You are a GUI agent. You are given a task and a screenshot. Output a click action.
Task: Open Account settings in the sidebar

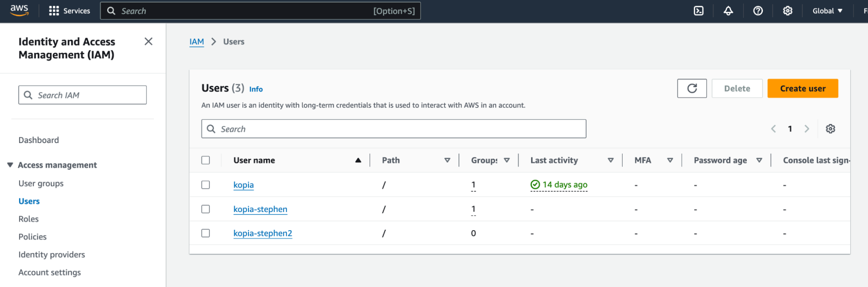[50, 272]
